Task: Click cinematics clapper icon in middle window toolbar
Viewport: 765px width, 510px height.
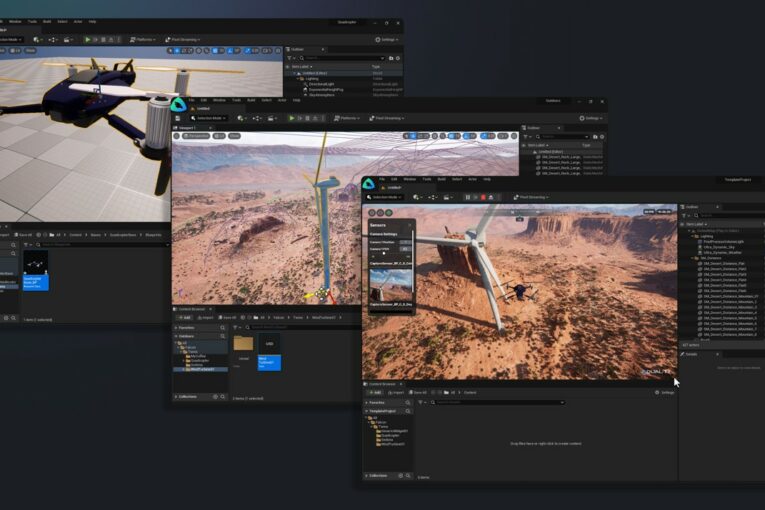Action: click(x=272, y=118)
